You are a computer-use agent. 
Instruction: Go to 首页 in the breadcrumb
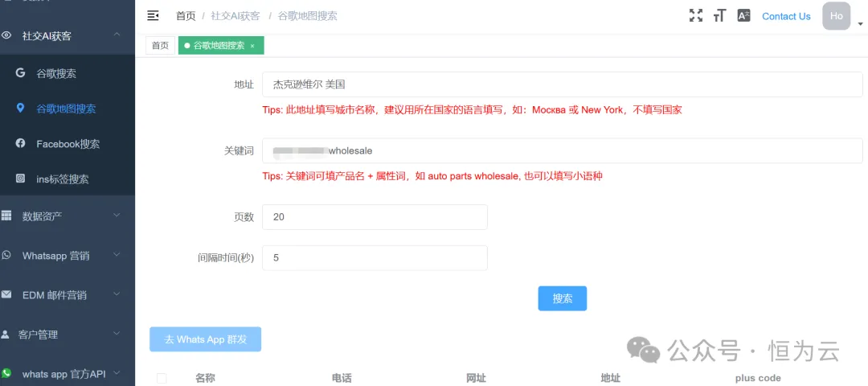click(186, 16)
